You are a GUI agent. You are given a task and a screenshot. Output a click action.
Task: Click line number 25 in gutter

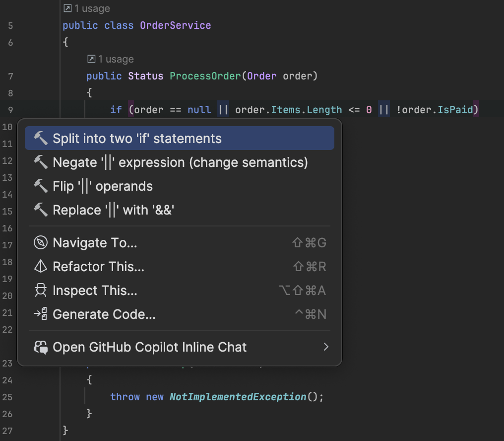(10, 397)
